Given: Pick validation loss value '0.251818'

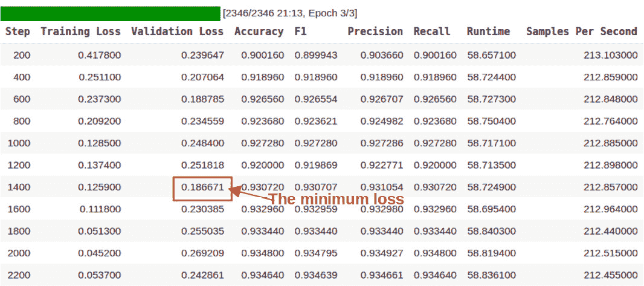Looking at the screenshot, I should click(203, 165).
